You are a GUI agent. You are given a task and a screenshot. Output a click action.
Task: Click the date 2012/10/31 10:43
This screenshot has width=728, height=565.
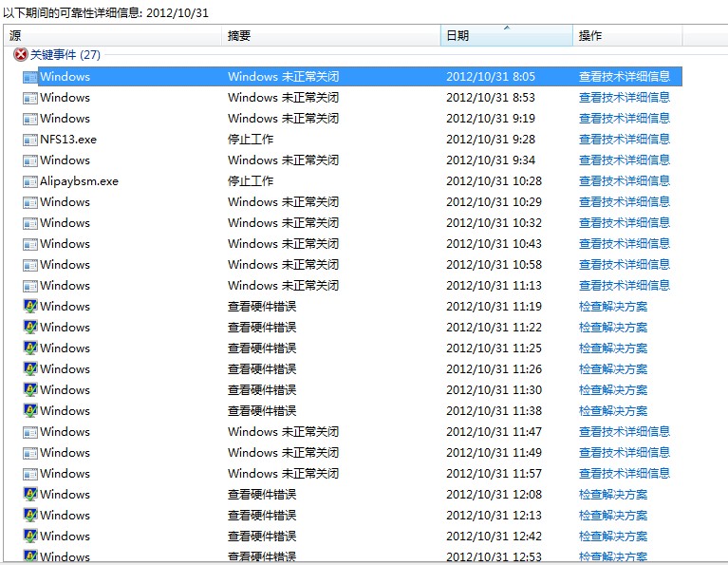point(494,244)
